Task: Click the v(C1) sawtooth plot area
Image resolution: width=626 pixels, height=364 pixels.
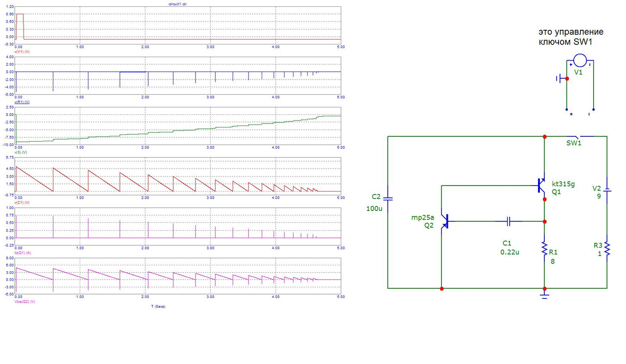Action: tap(178, 176)
